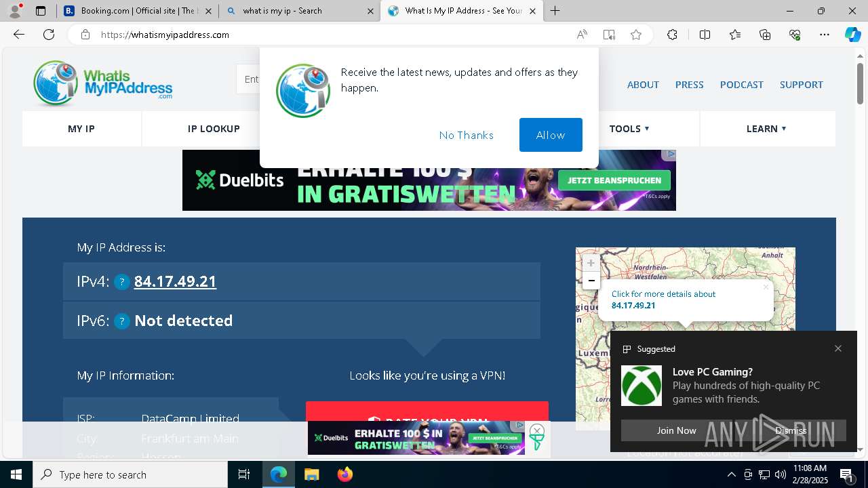This screenshot has width=868, height=488.
Task: Open Edge Settings and more menu
Action: tap(825, 35)
